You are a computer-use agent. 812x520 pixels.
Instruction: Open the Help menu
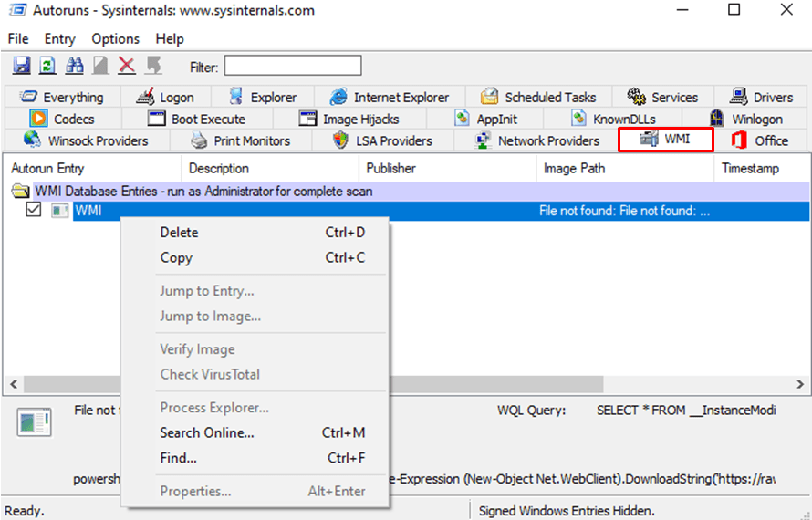coord(170,39)
